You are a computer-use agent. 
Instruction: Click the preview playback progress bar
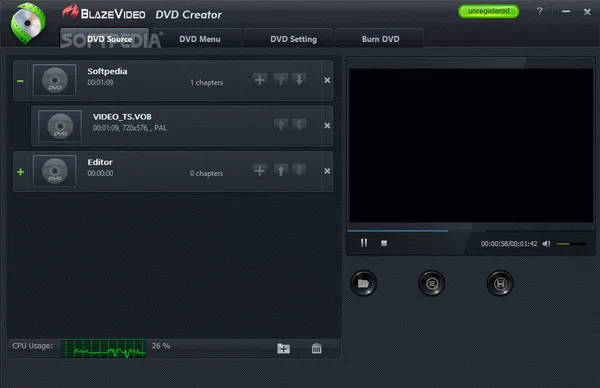(471, 231)
